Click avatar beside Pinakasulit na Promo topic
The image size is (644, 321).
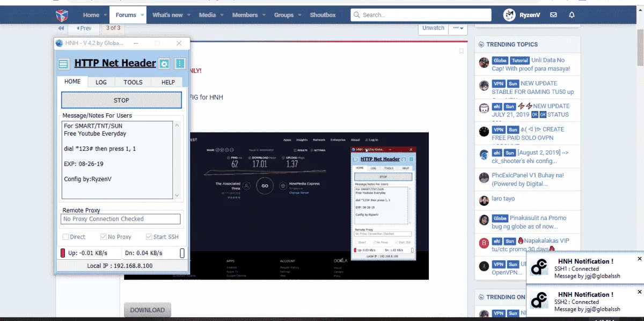484,220
